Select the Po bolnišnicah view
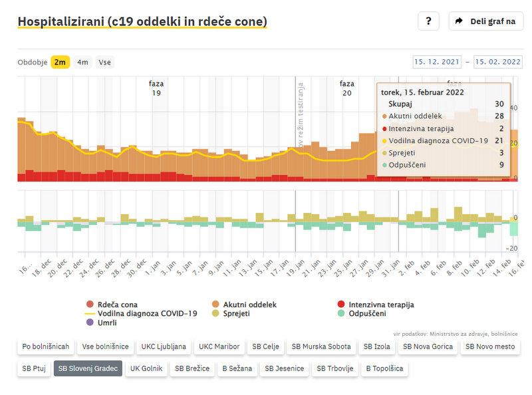Image resolution: width=532 pixels, height=395 pixels. coord(45,346)
